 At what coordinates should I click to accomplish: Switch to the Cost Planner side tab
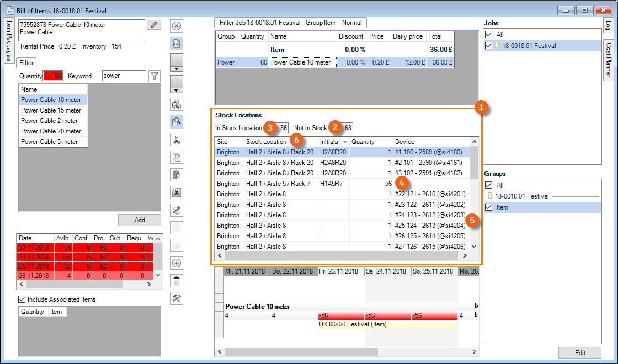click(608, 60)
